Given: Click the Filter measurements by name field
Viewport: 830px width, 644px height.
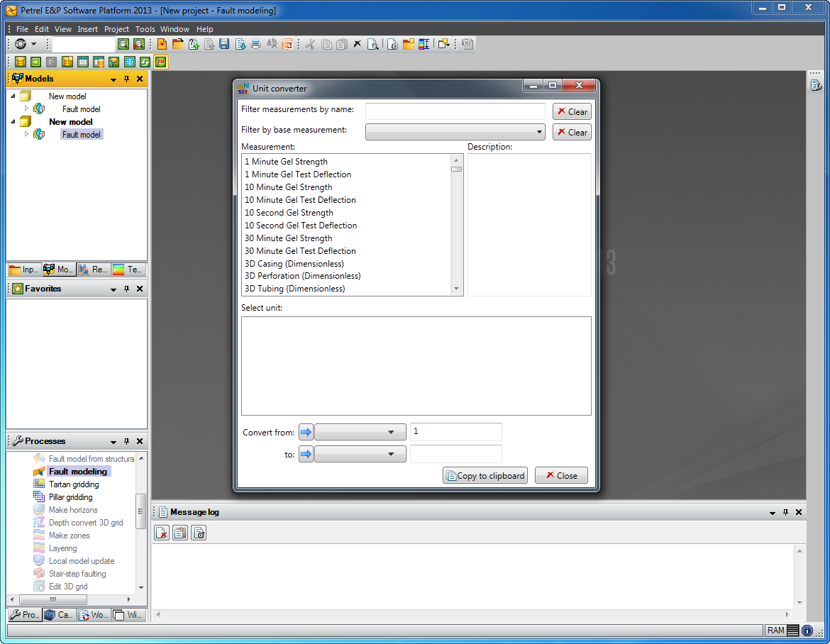Looking at the screenshot, I should (455, 111).
